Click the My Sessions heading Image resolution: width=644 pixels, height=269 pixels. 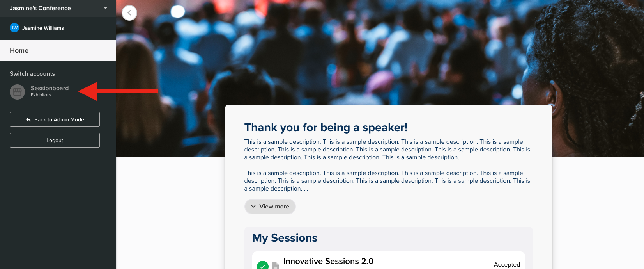(x=285, y=238)
